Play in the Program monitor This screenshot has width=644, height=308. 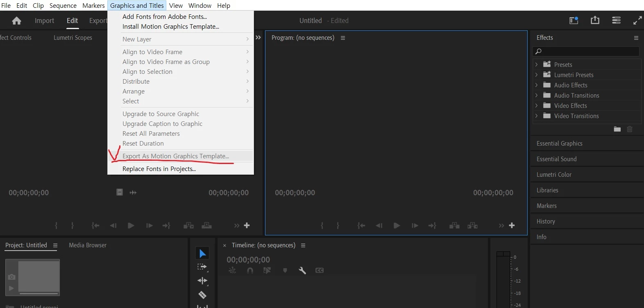397,226
